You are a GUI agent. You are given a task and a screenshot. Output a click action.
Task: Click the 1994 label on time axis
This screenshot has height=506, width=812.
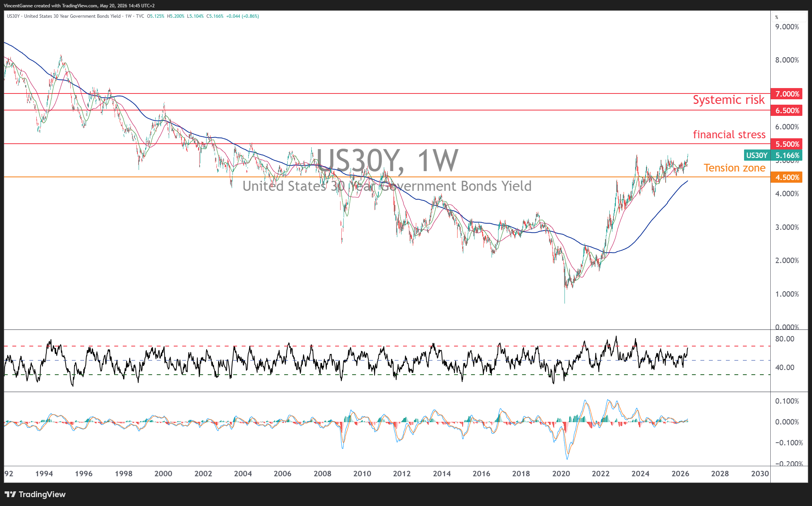click(x=44, y=474)
